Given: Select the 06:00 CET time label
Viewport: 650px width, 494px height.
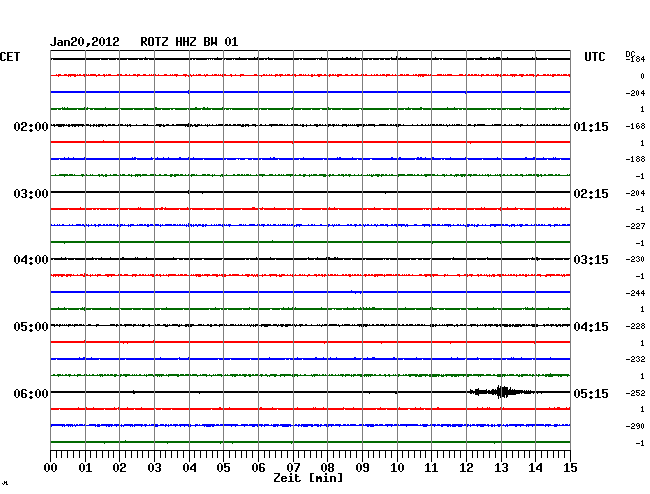Looking at the screenshot, I should click(31, 393).
